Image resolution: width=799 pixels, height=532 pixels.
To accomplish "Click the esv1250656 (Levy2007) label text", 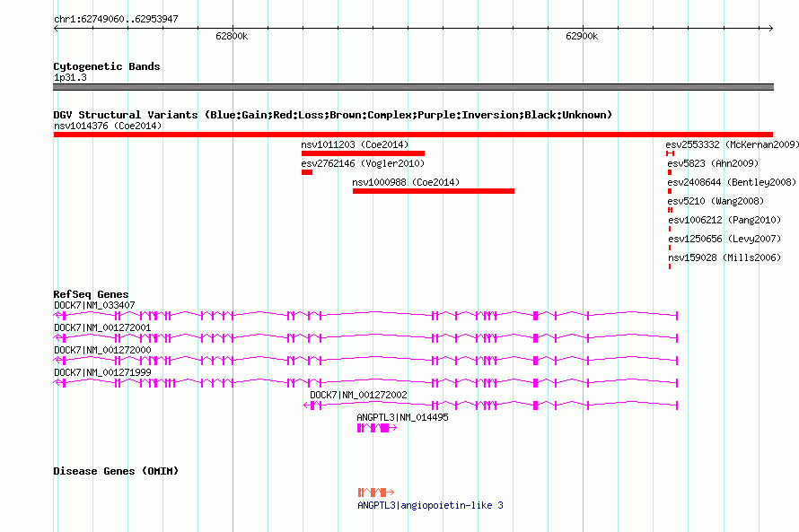I will coord(724,239).
